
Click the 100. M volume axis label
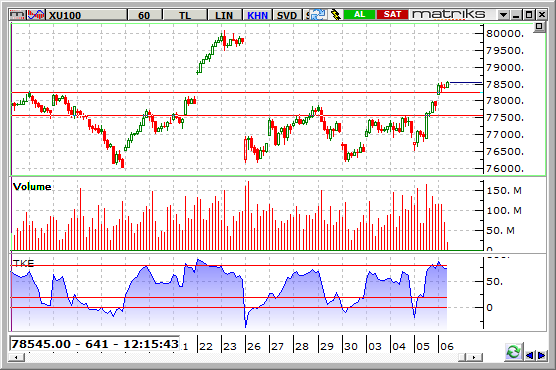point(504,211)
